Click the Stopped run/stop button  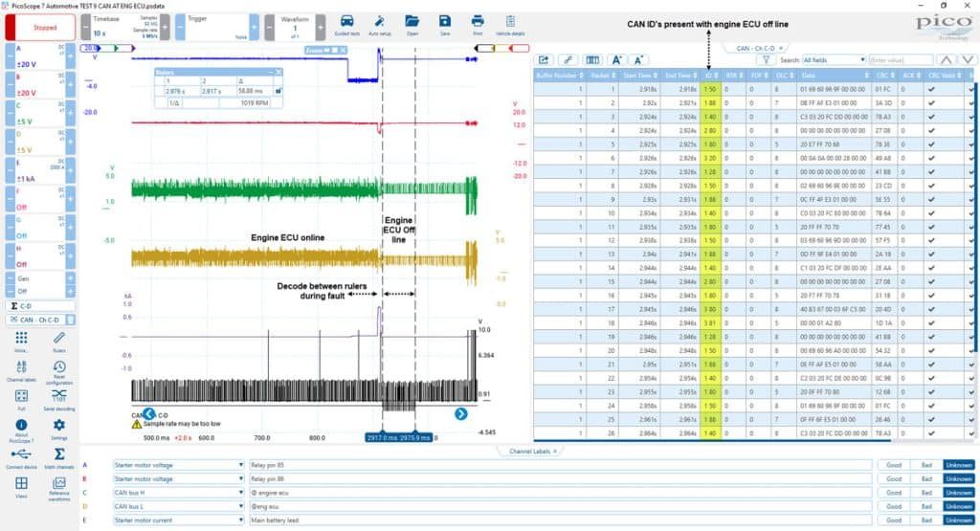[40, 28]
